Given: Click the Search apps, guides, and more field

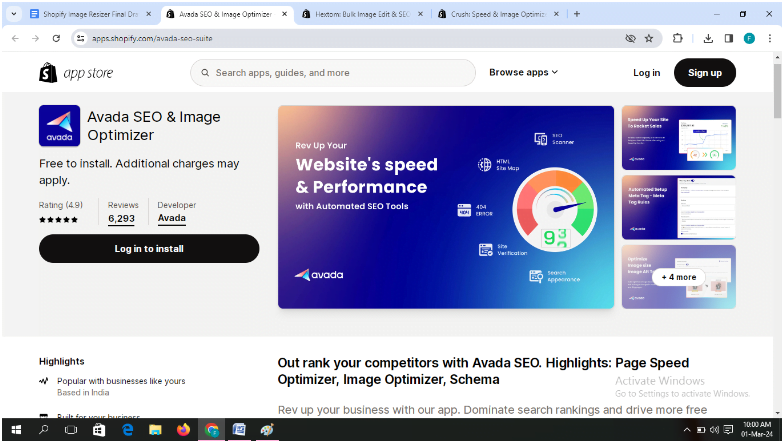Looking at the screenshot, I should (333, 73).
